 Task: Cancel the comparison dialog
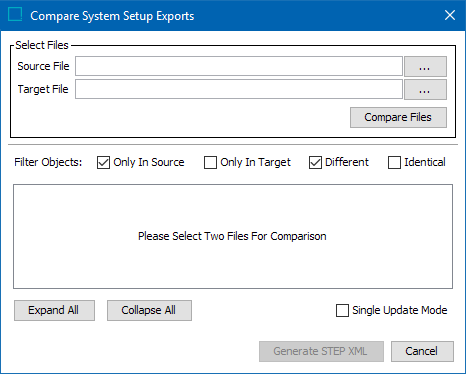pyautogui.click(x=422, y=351)
